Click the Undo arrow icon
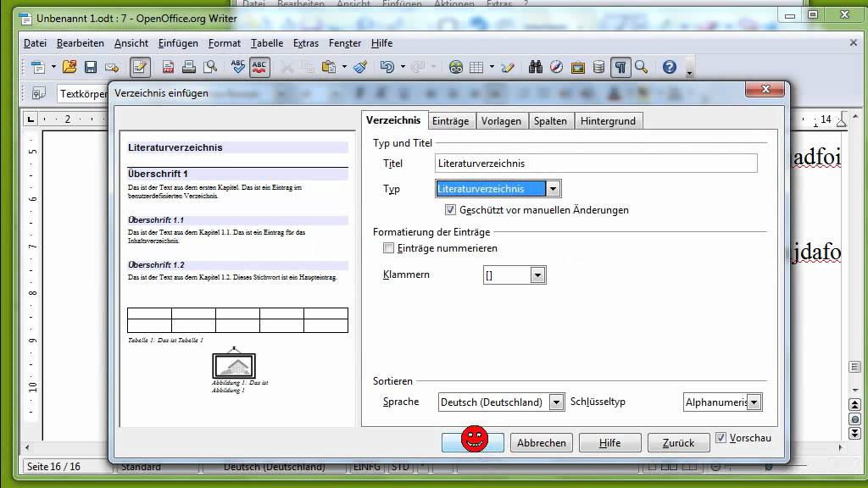 click(387, 68)
